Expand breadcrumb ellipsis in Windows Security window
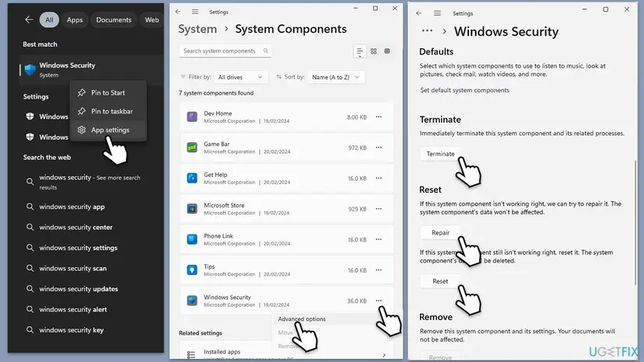 [427, 31]
